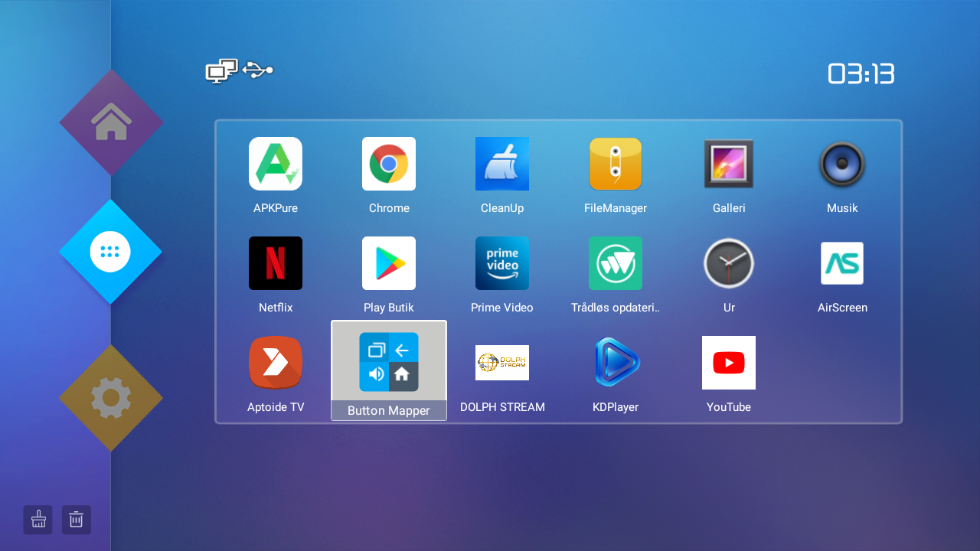The width and height of the screenshot is (980, 551).
Task: Open the Ur clock app
Action: tap(729, 263)
